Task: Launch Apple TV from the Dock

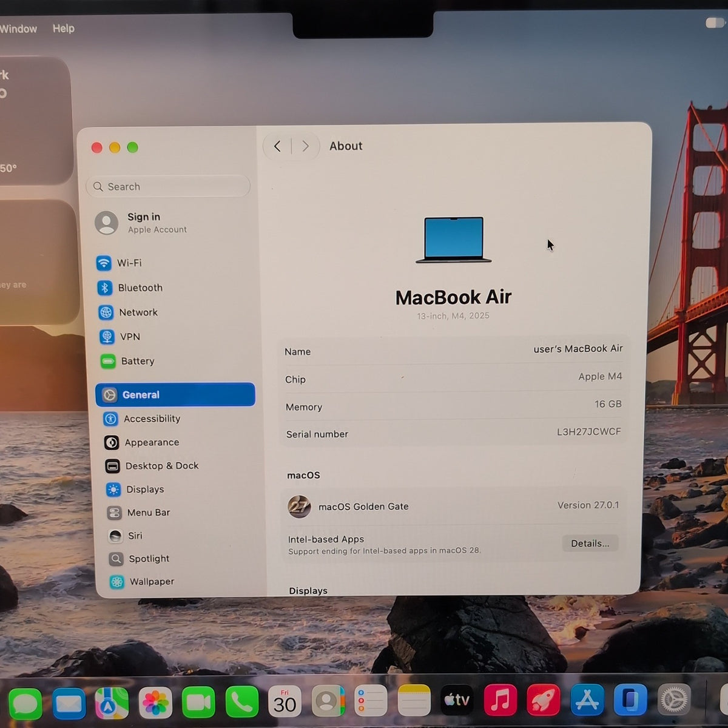Action: click(x=457, y=700)
